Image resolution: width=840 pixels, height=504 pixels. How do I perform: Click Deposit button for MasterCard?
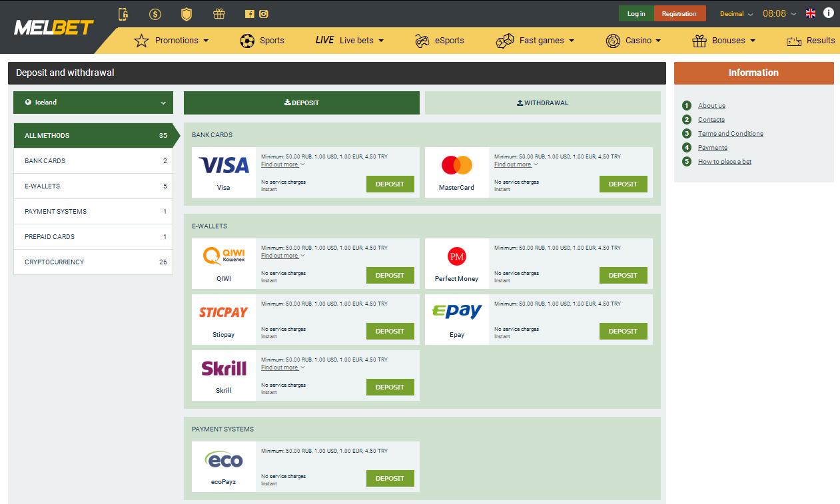point(624,184)
